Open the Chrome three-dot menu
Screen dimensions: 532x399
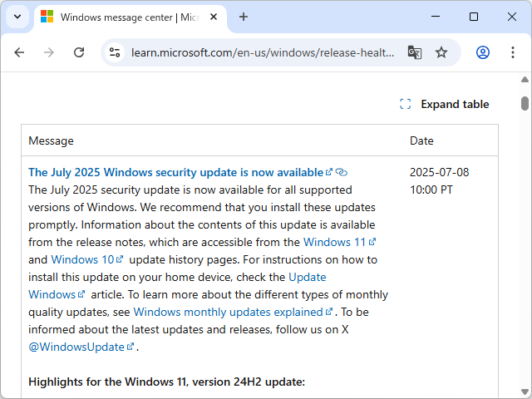click(513, 52)
